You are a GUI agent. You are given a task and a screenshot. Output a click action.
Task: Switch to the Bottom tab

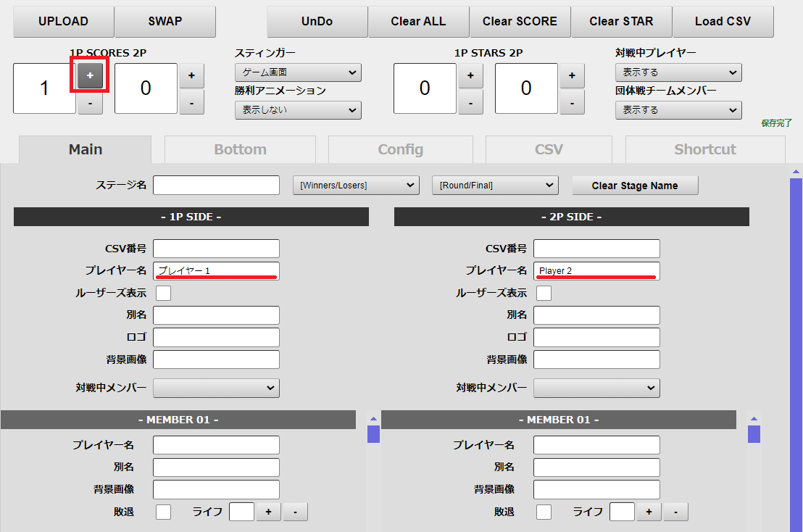(240, 149)
